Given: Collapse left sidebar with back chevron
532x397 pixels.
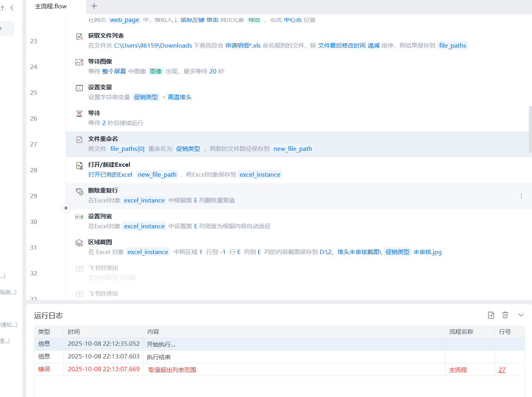Looking at the screenshot, I should click(12, 8).
